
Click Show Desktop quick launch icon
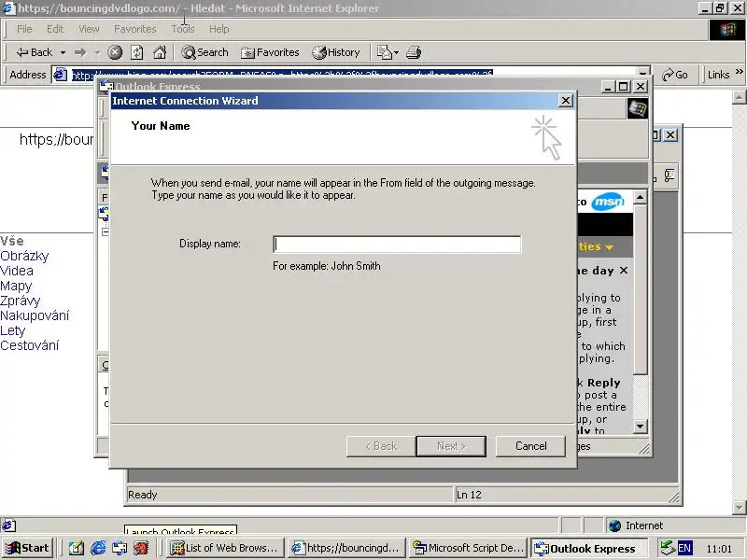(77, 549)
